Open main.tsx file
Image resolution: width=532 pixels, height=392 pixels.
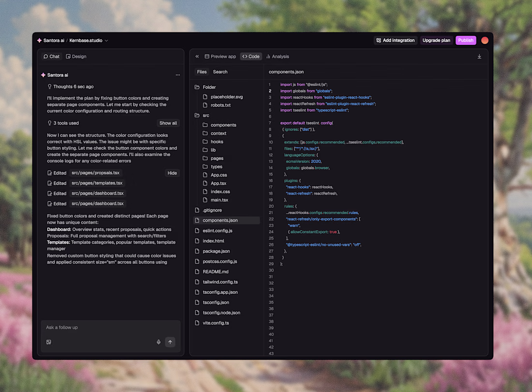[x=216, y=200]
